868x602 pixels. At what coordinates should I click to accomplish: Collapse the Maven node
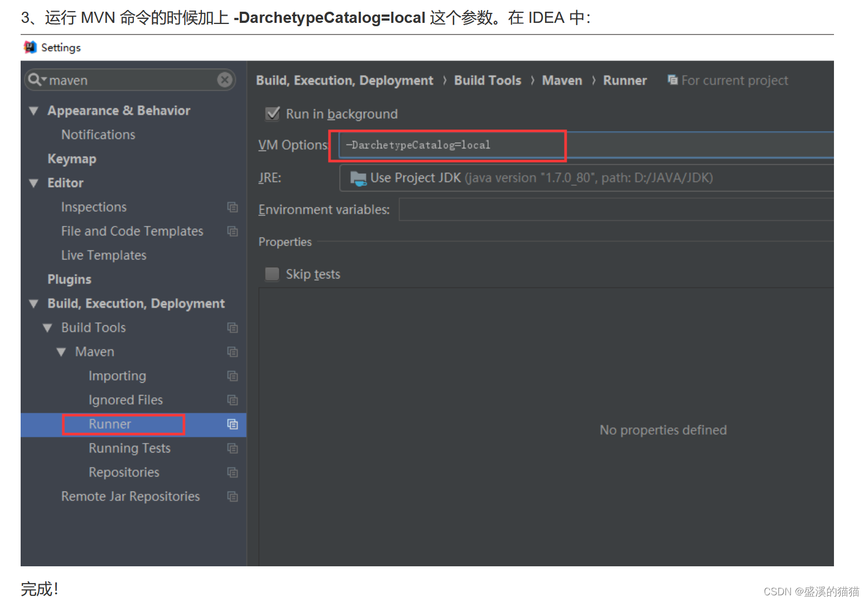click(61, 352)
